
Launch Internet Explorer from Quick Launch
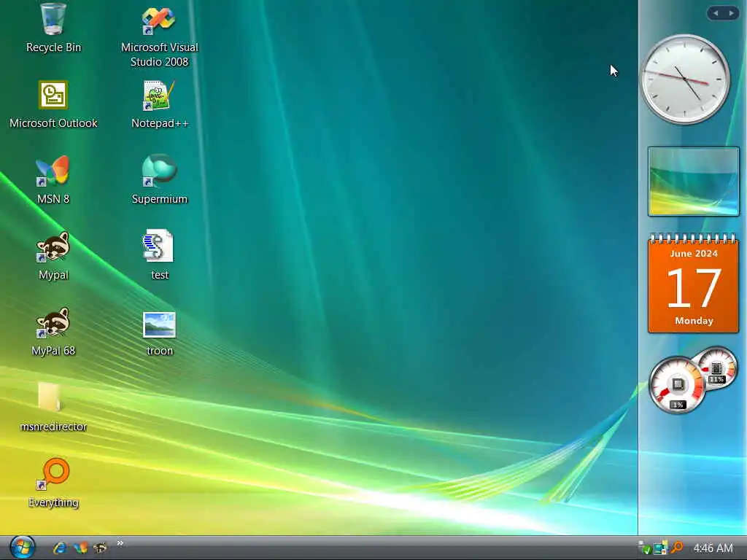point(60,548)
